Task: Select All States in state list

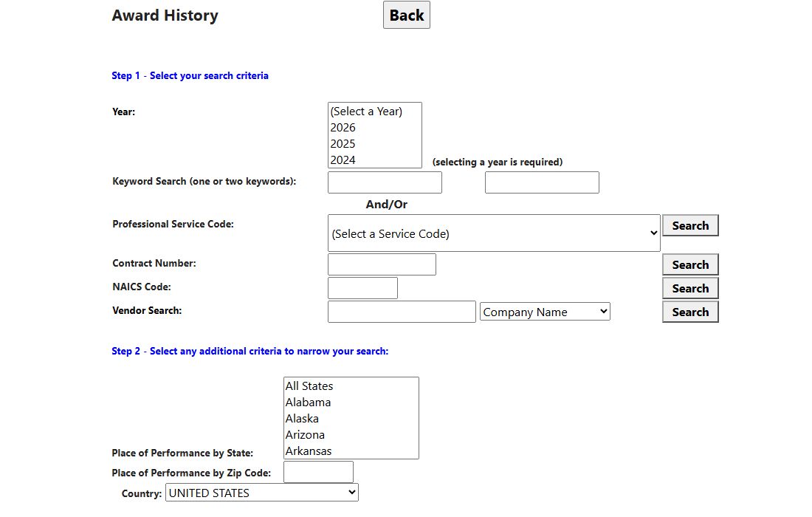Action: tap(351, 386)
